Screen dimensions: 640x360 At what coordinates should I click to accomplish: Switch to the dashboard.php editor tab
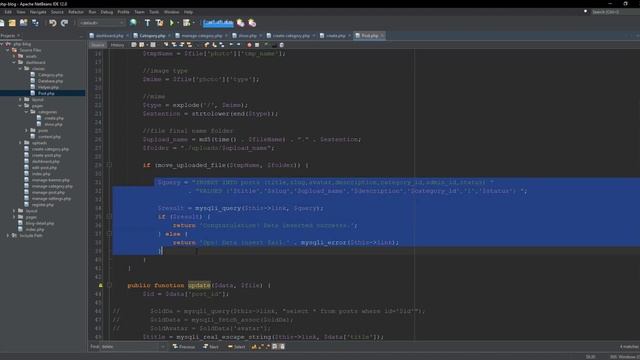[109, 36]
